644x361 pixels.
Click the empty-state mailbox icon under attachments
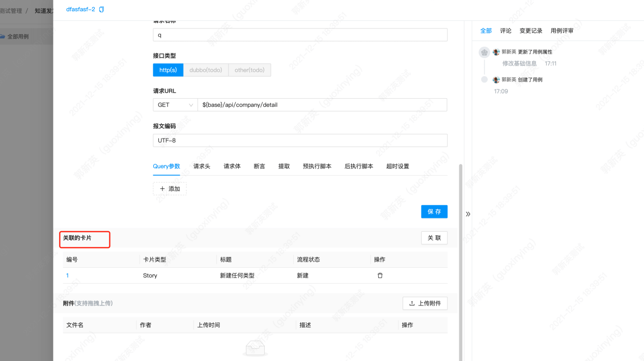click(255, 348)
